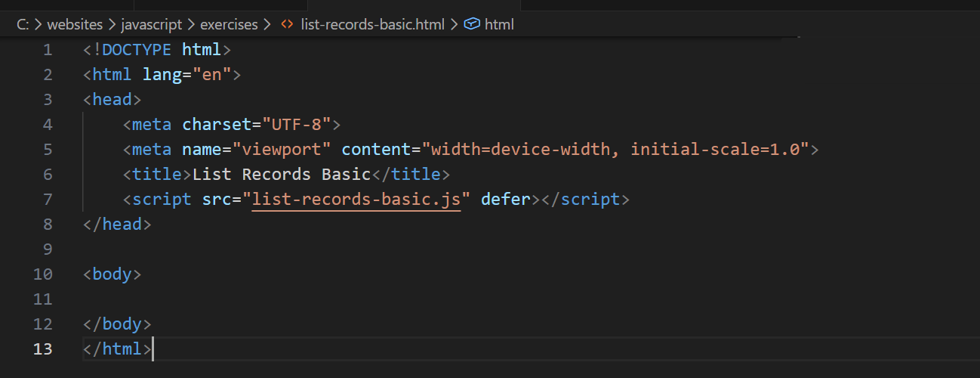Click line number 1 in gutter

(x=48, y=50)
